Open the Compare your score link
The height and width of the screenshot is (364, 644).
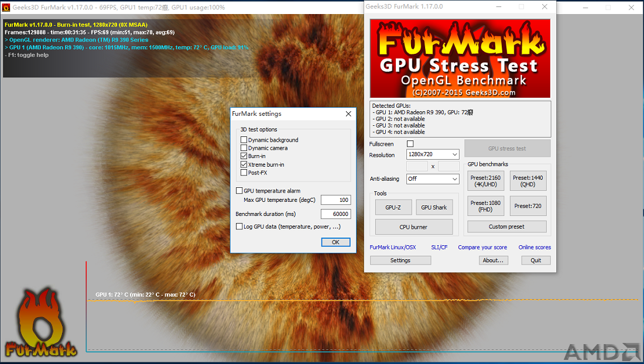coord(482,248)
